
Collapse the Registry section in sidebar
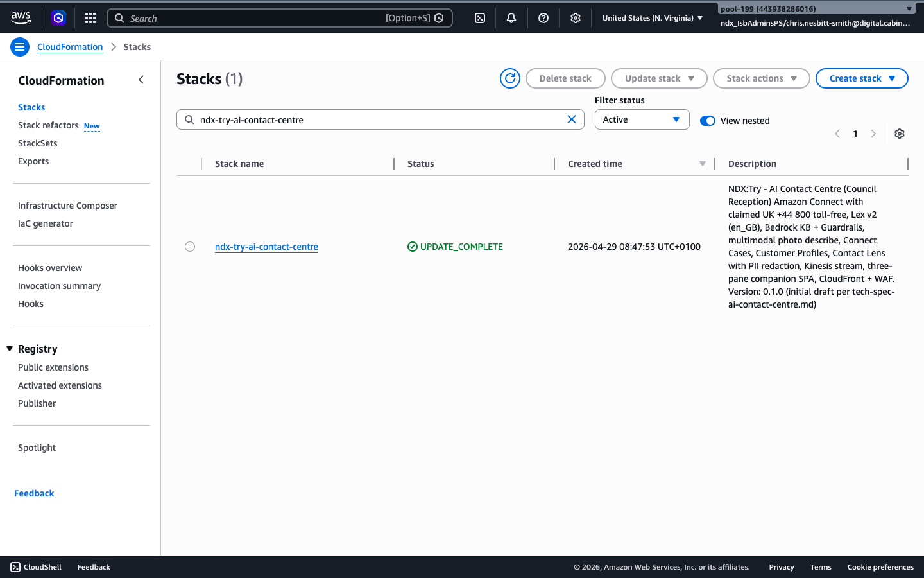coord(10,349)
